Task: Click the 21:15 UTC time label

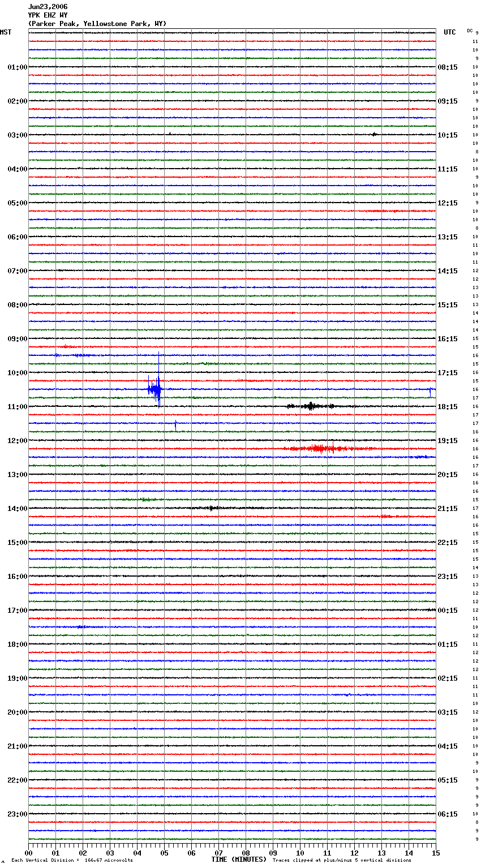Action: [x=448, y=509]
